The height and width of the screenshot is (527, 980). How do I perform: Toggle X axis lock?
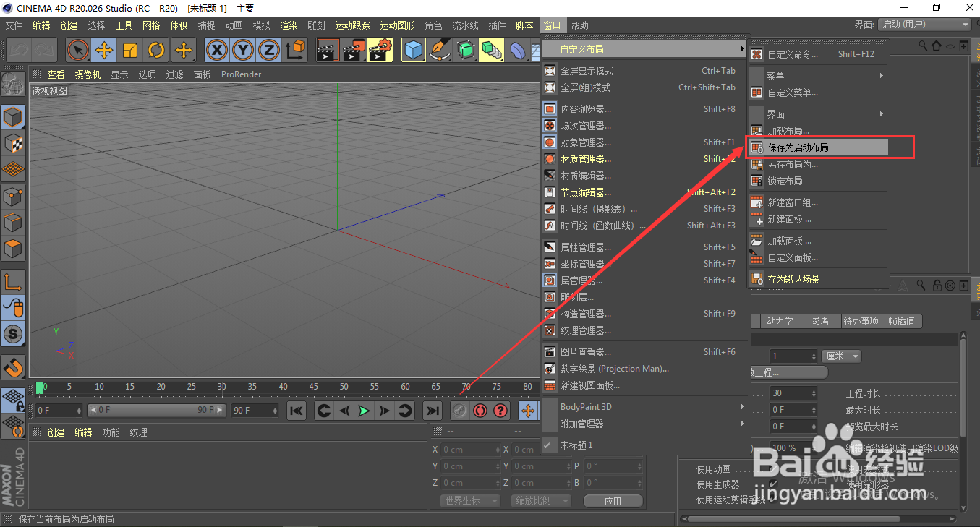217,50
